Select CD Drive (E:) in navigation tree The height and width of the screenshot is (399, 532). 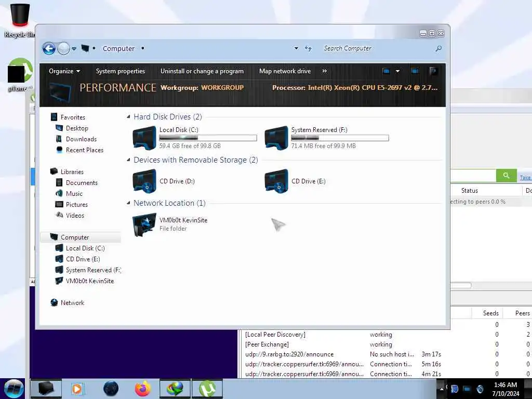click(83, 259)
